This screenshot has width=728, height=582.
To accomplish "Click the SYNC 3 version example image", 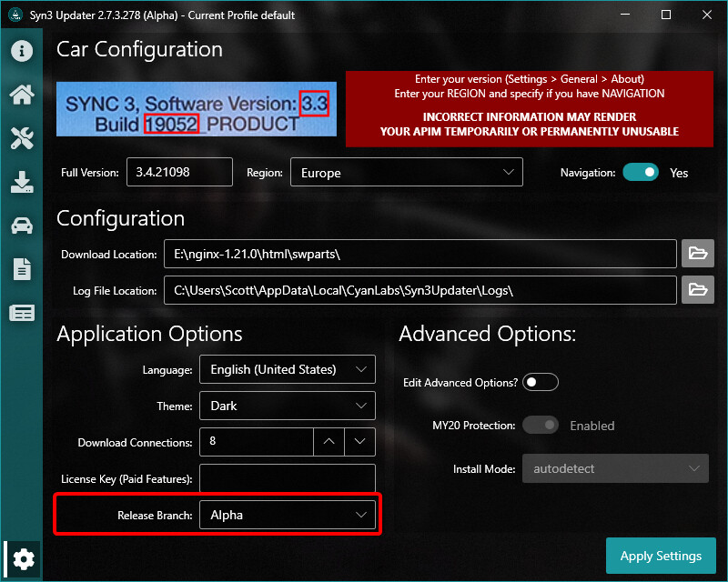I will (x=197, y=109).
